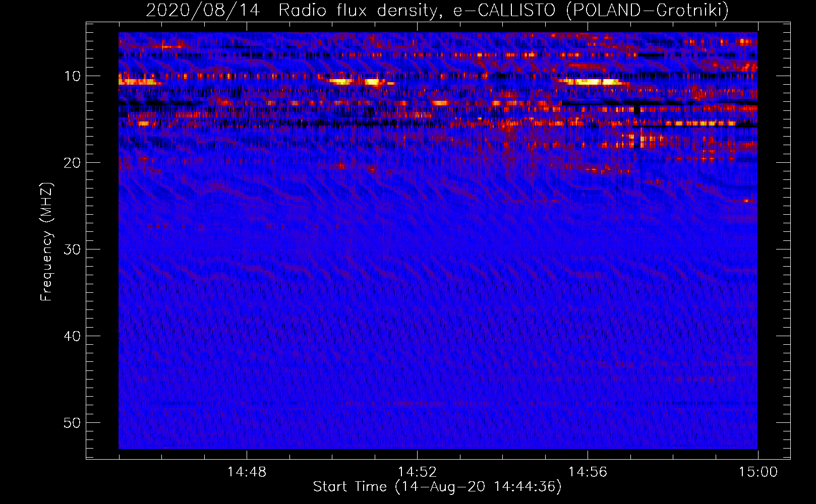The image size is (816, 504).
Task: Click the 14:48 time tick label
Action: (247, 472)
